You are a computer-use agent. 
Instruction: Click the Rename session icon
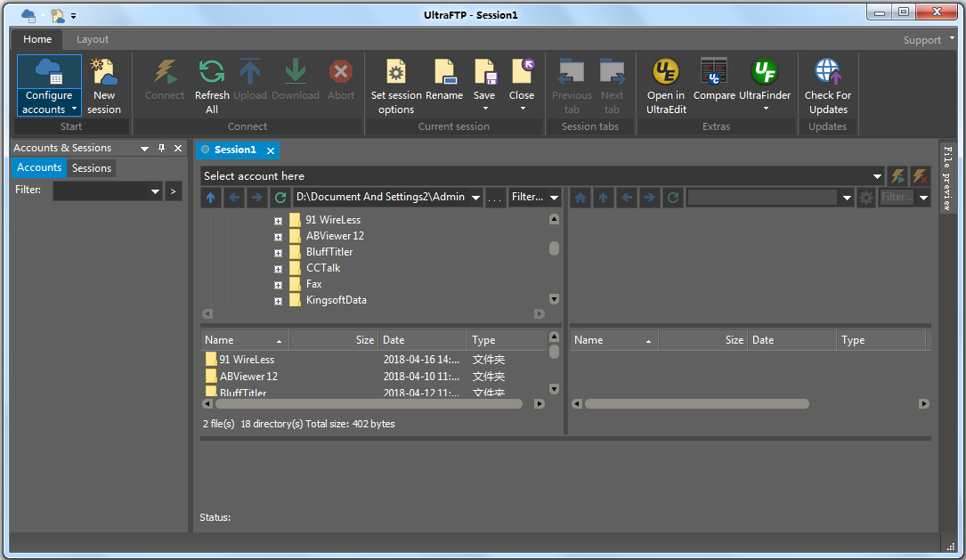pos(443,73)
